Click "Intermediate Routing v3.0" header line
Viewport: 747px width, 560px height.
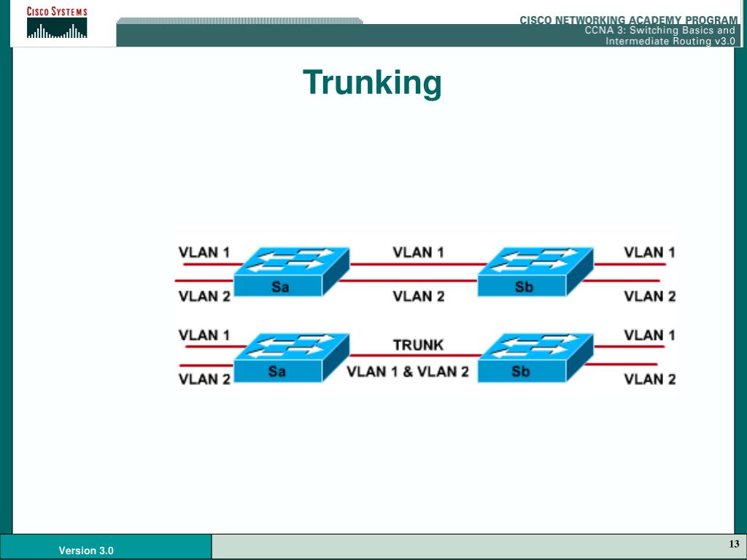pos(670,42)
